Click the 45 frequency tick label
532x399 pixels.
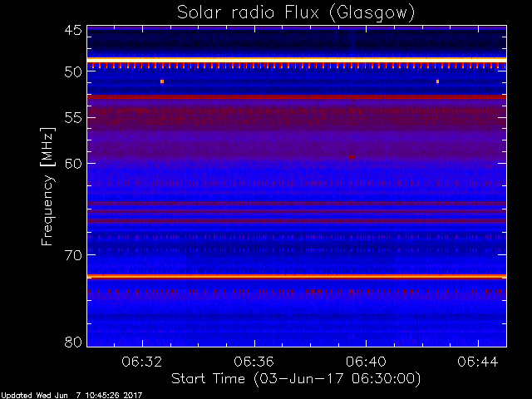point(73,30)
